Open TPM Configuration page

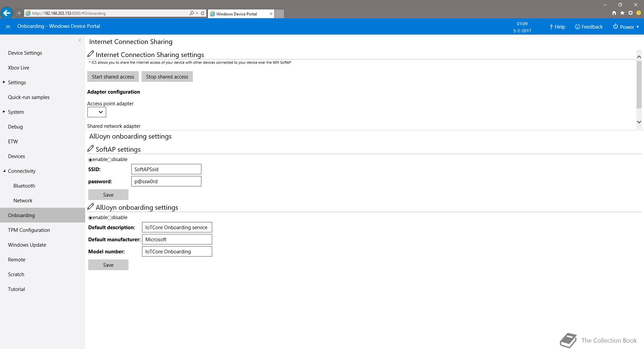pyautogui.click(x=29, y=230)
